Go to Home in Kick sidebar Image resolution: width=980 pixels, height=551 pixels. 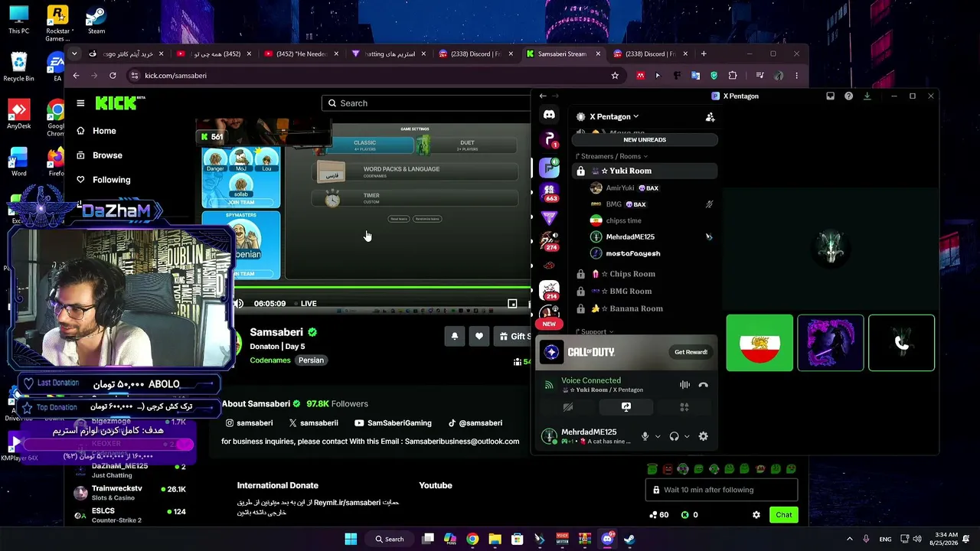pyautogui.click(x=104, y=131)
